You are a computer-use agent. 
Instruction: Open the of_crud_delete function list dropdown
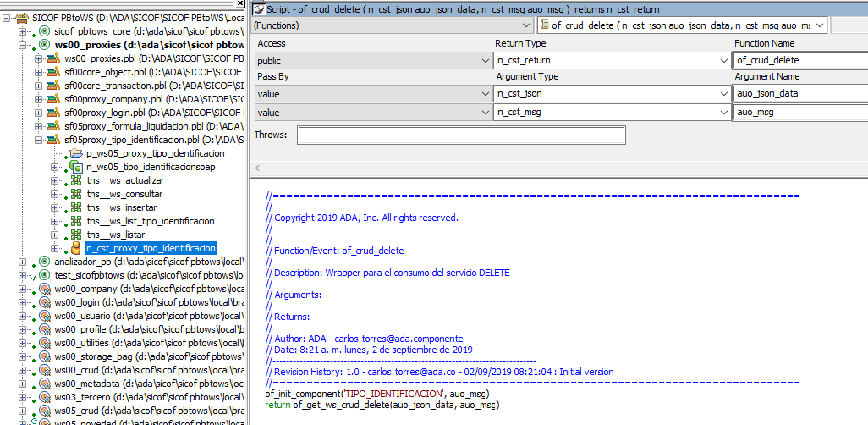pyautogui.click(x=820, y=26)
